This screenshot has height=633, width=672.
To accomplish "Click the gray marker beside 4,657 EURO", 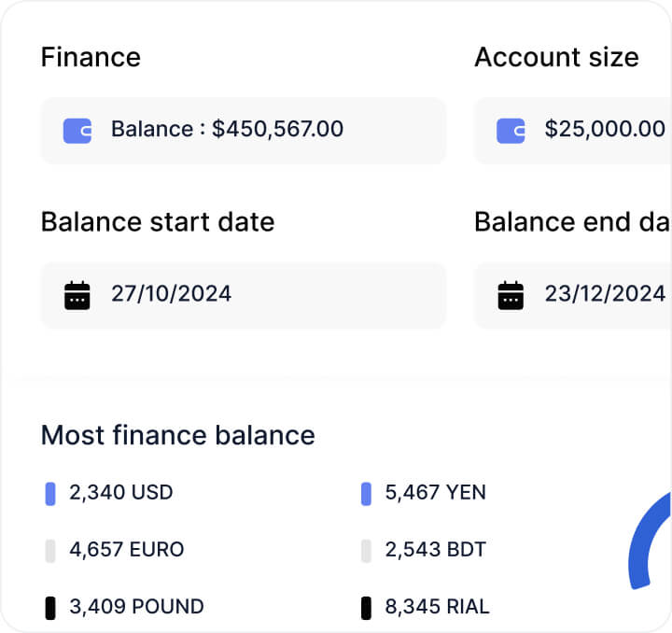I will (x=50, y=551).
